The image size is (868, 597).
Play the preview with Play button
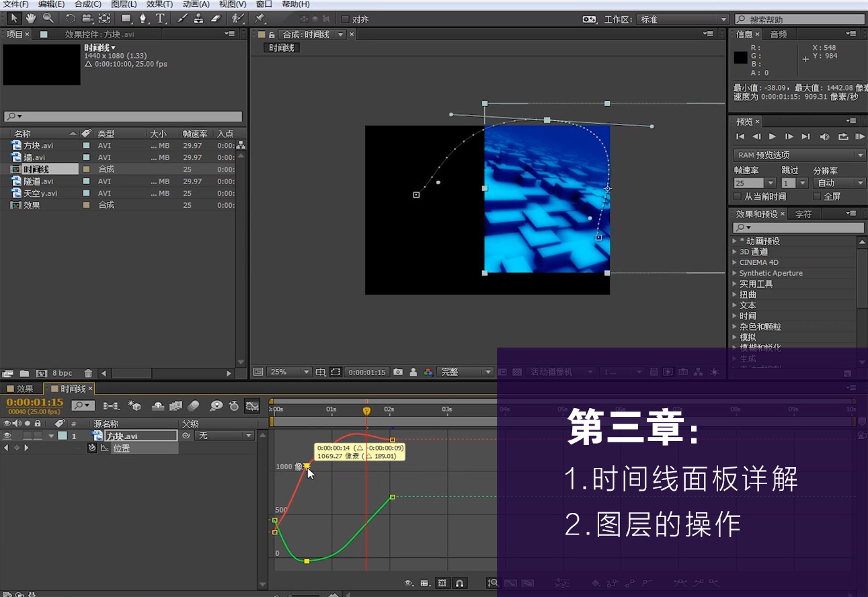[x=773, y=137]
